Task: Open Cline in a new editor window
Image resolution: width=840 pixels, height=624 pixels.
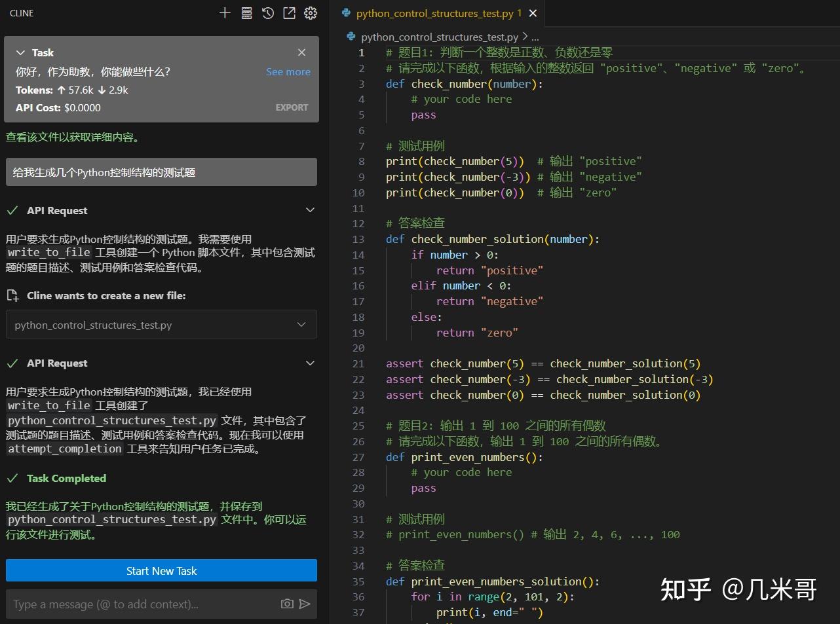Action: [x=289, y=12]
